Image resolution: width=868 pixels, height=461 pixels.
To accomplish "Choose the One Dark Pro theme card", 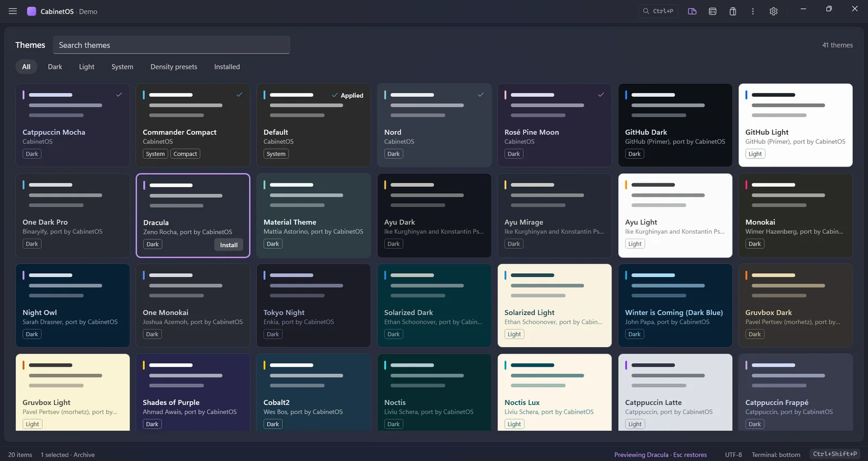I will [73, 215].
